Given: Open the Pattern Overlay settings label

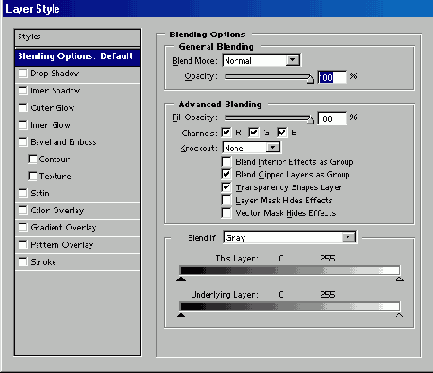Looking at the screenshot, I should click(x=62, y=245).
